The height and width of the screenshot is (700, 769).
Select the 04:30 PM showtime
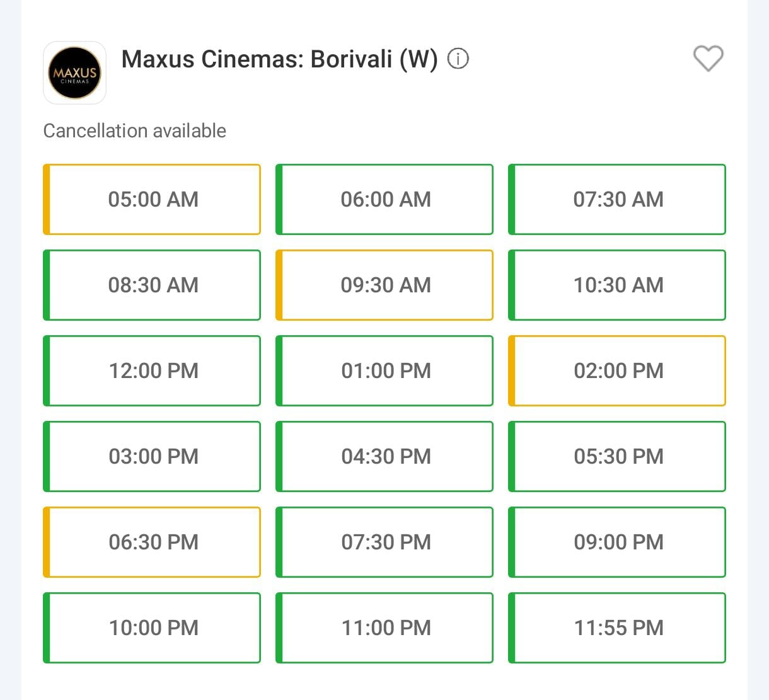(385, 457)
